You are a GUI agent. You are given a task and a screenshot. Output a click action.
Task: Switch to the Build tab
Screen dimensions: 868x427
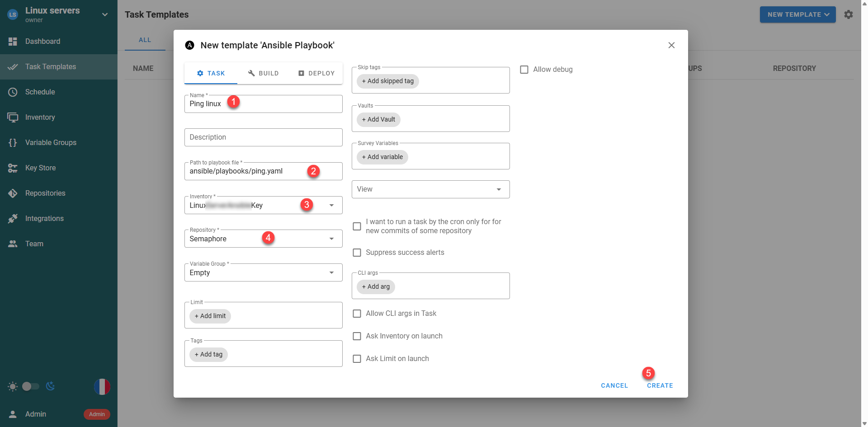pos(263,73)
